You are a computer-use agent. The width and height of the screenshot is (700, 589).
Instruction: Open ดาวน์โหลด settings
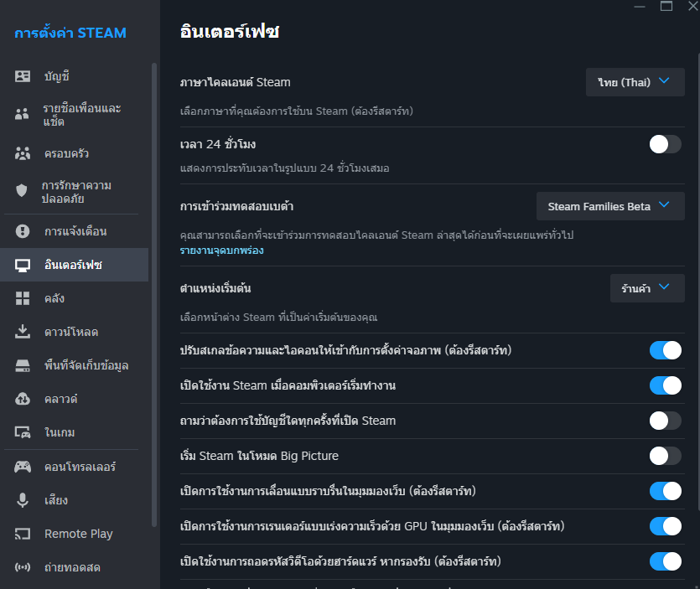[x=74, y=332]
